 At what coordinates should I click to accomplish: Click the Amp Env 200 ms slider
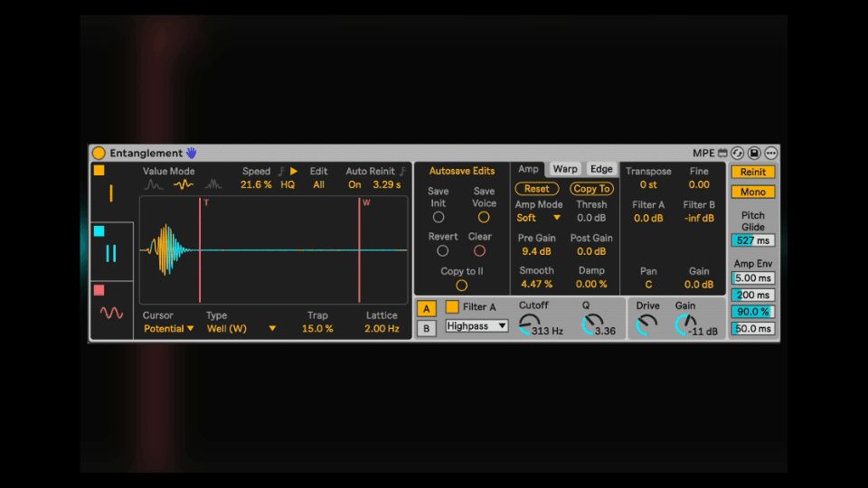coord(753,295)
